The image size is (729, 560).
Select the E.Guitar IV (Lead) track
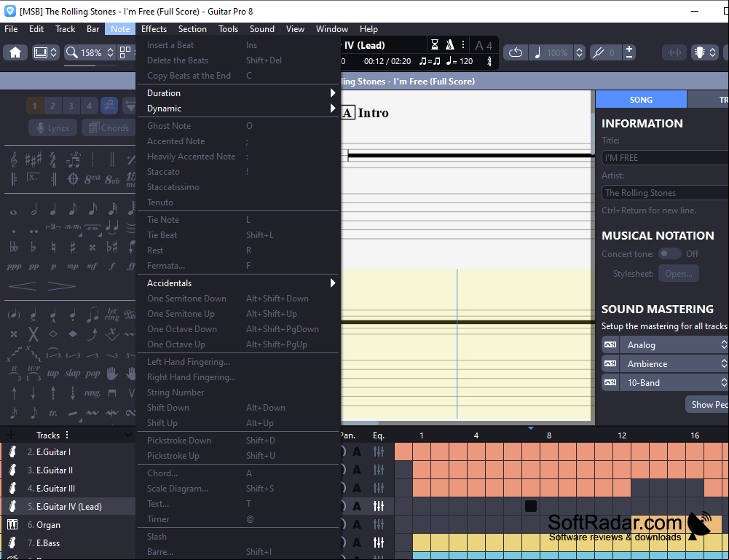coord(68,507)
